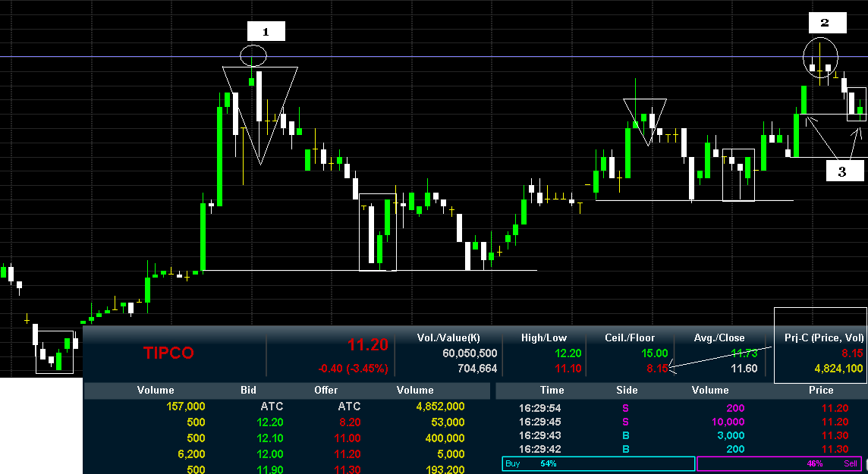868x474 pixels.
Task: Click the Prj-C (Price, Vol) header
Action: [824, 338]
